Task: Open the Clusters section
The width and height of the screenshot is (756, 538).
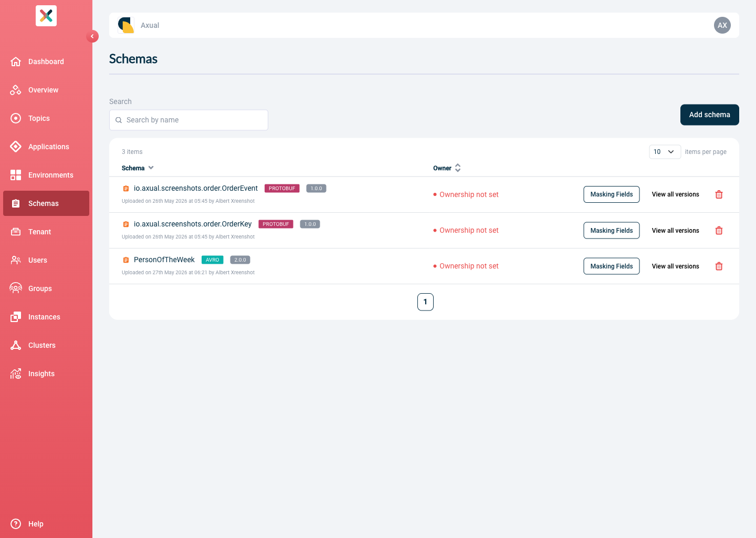Action: 46,345
